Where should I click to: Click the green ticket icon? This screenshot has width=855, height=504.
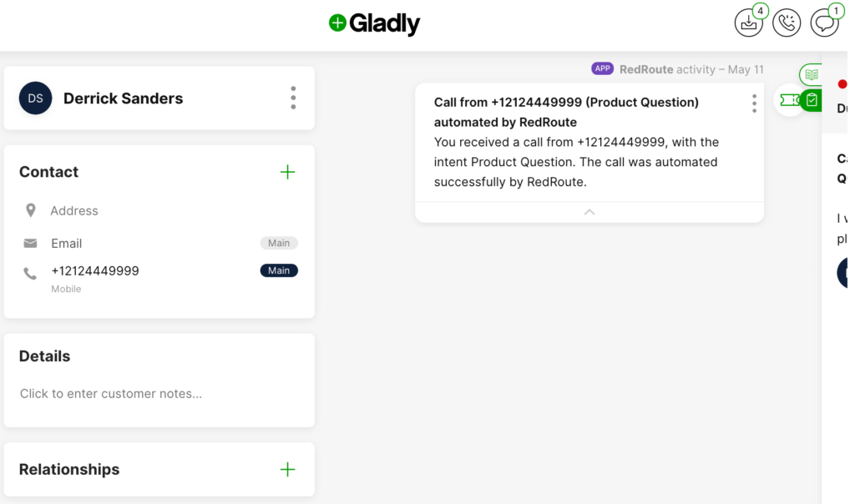click(788, 100)
